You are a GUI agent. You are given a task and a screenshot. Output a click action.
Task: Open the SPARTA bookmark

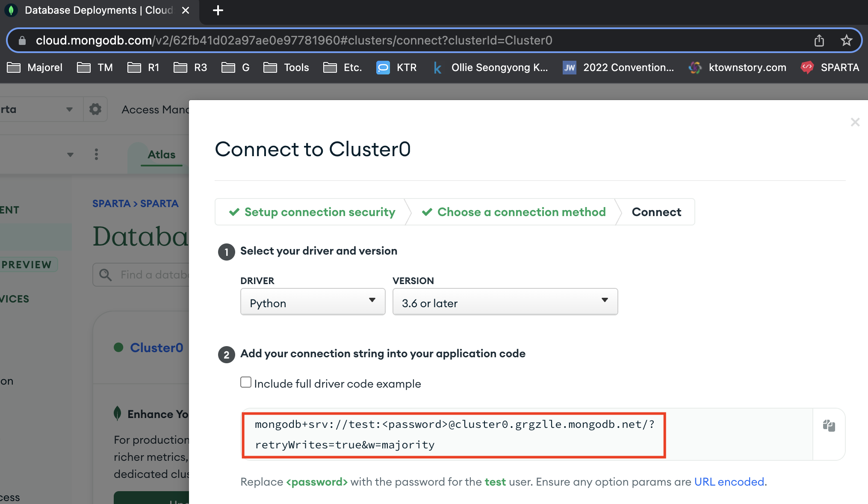point(830,68)
